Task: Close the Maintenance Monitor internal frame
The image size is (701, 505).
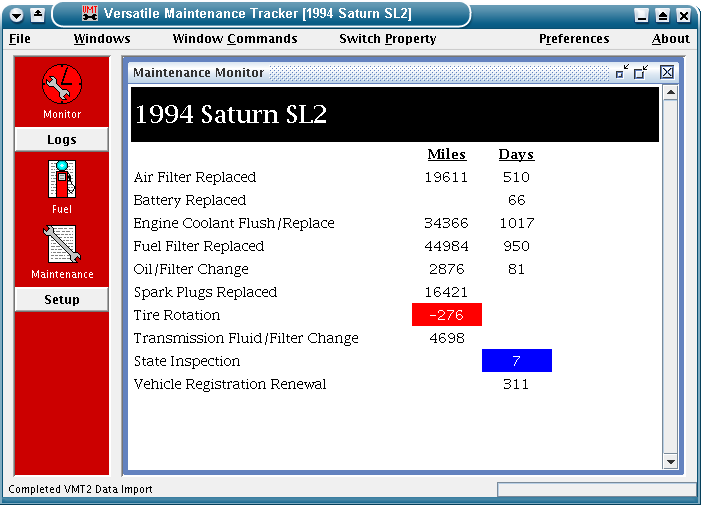Action: point(667,72)
